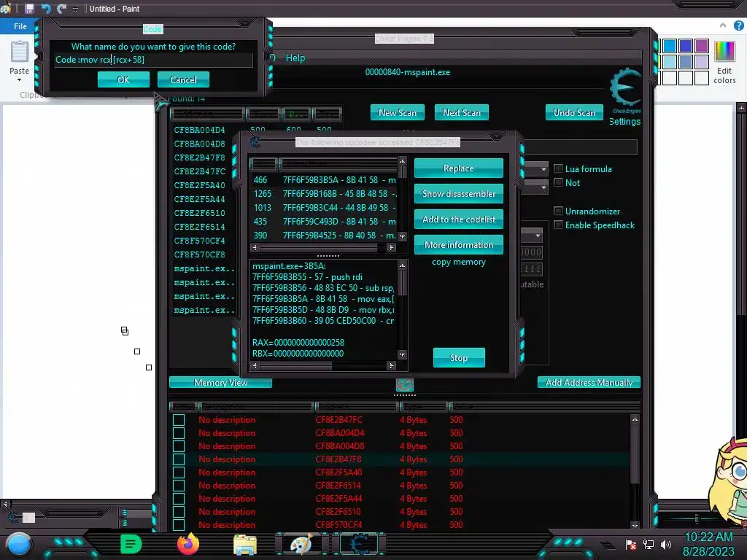
Task: Open the Help menu in Cheat Engine
Action: point(295,58)
